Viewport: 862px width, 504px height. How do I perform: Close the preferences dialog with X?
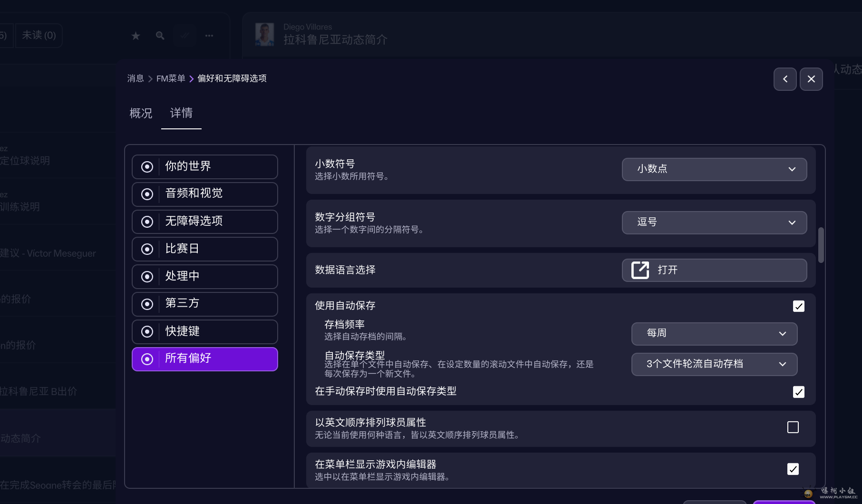[811, 79]
